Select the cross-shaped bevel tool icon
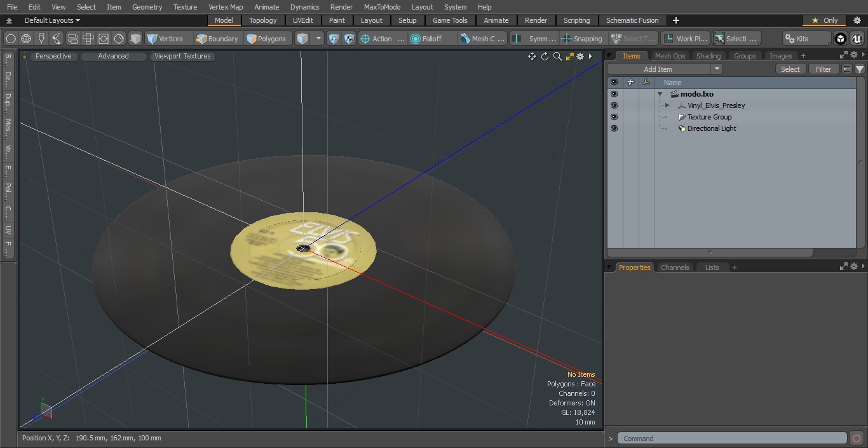The image size is (868, 448). 88,39
